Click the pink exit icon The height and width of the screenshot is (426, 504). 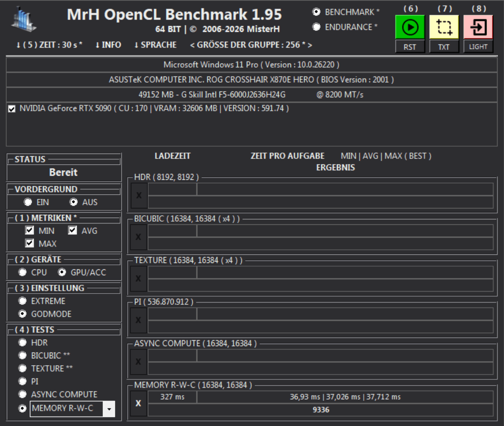tap(478, 27)
